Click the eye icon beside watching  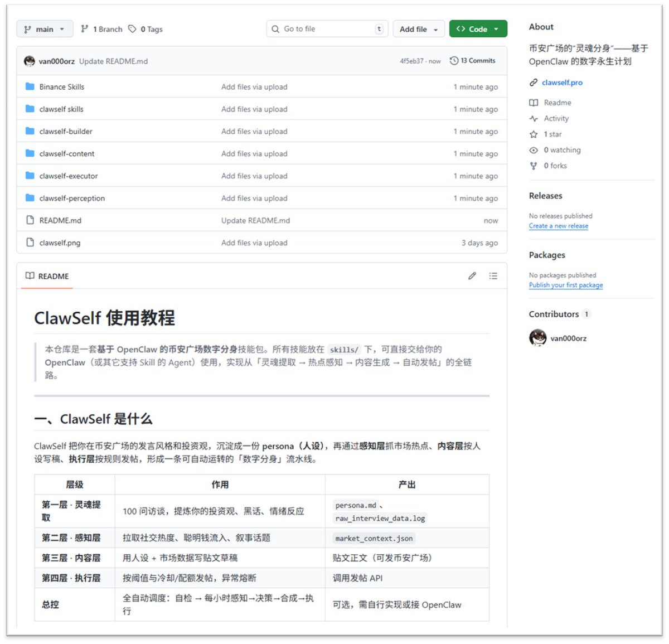(534, 150)
